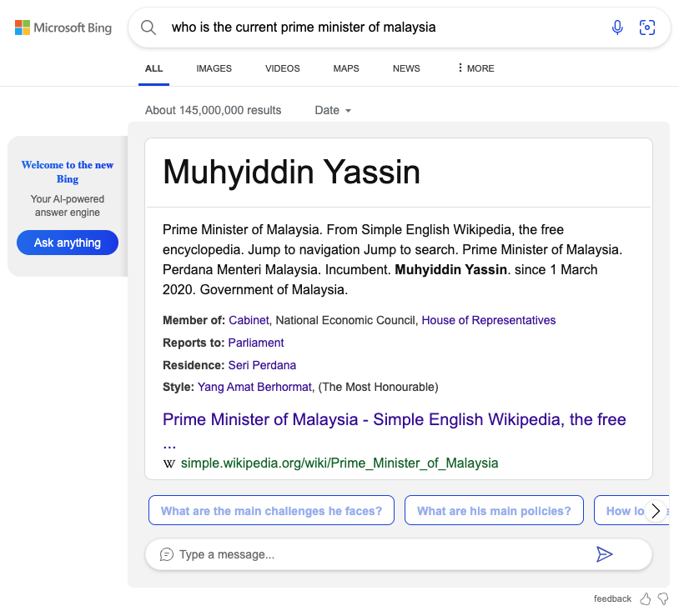Open the Cabinet link
Image resolution: width=679 pixels, height=616 pixels.
pyautogui.click(x=249, y=320)
